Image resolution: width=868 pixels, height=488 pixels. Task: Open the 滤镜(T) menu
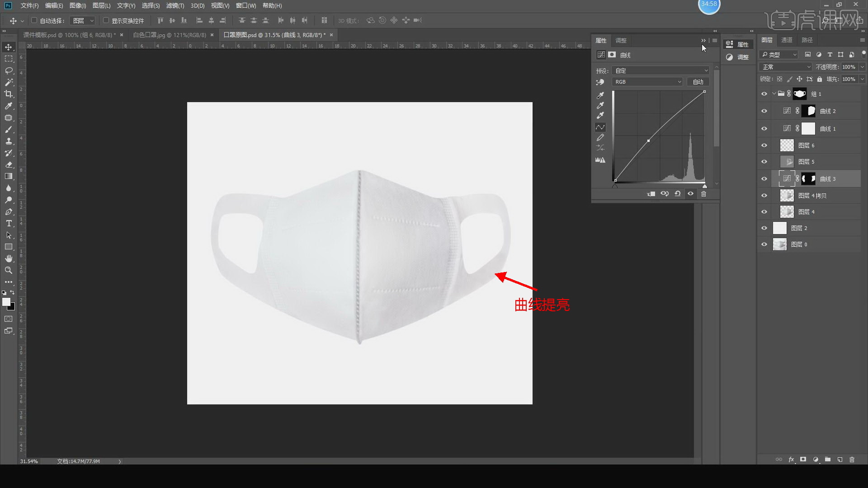click(175, 5)
